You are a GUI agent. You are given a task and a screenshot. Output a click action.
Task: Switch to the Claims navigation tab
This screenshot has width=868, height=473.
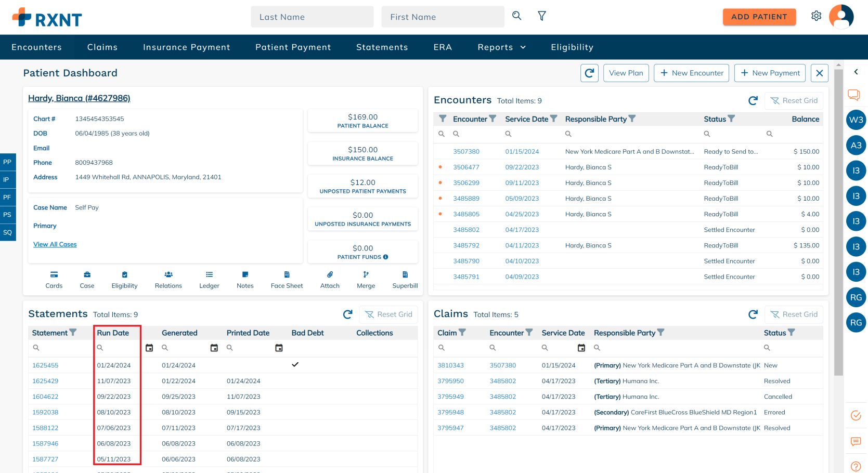pyautogui.click(x=102, y=47)
